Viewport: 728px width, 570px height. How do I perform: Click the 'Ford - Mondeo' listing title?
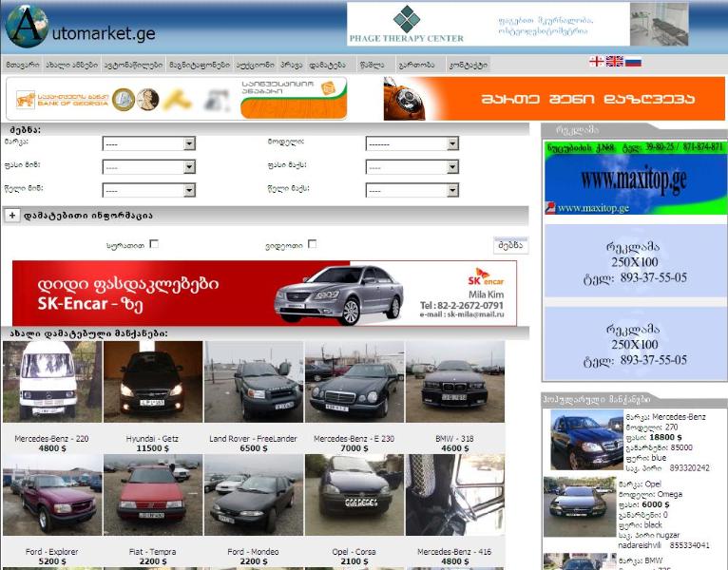pos(253,552)
